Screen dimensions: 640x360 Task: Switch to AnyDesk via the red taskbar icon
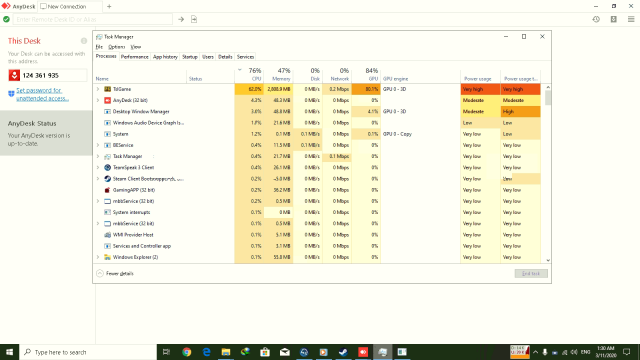363,352
